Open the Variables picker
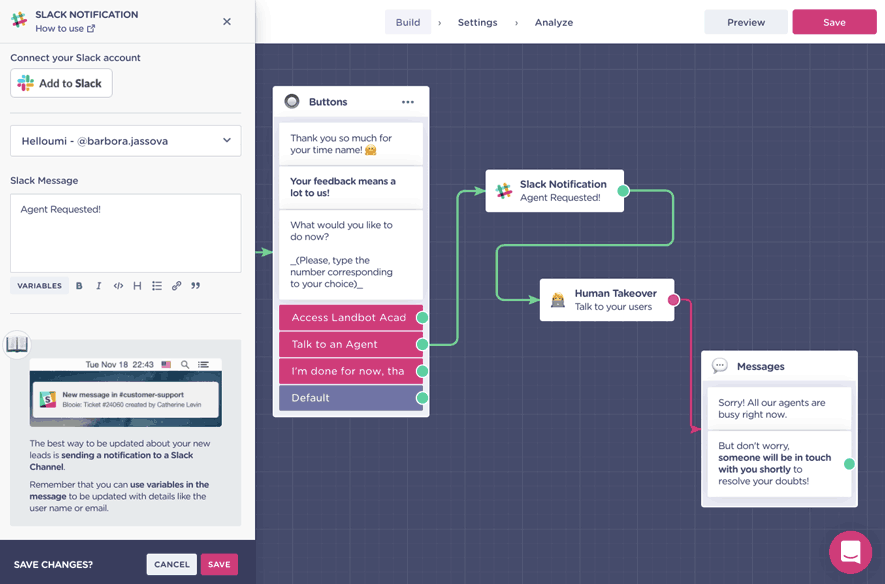 point(40,286)
